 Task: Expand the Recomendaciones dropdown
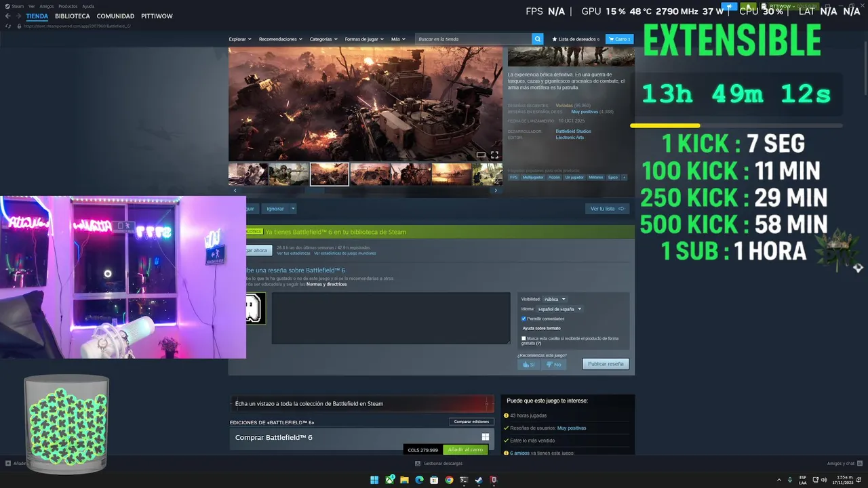[281, 39]
